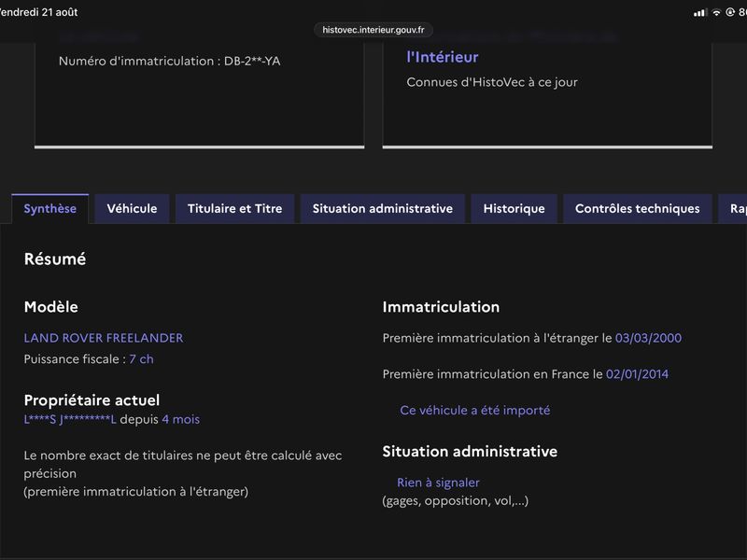Image resolution: width=747 pixels, height=560 pixels.
Task: Click the LAND ROVER FREELANDER model text
Action: (x=104, y=338)
